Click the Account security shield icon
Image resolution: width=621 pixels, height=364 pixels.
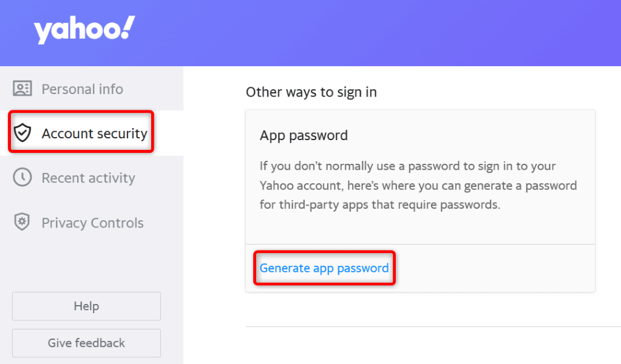coord(22,133)
